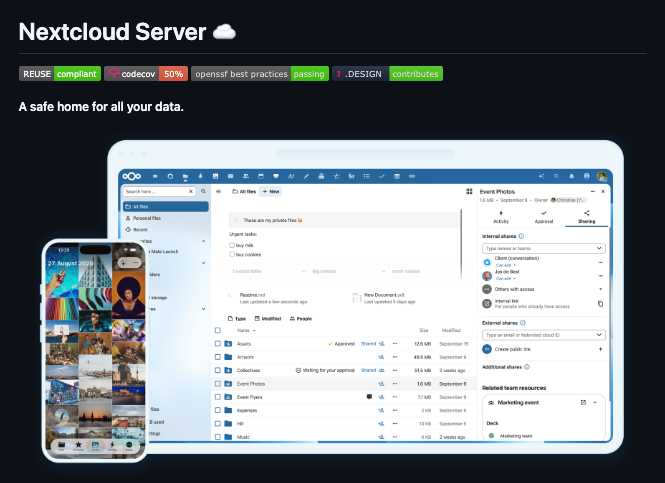Clear the sidebar search field with X

click(191, 192)
